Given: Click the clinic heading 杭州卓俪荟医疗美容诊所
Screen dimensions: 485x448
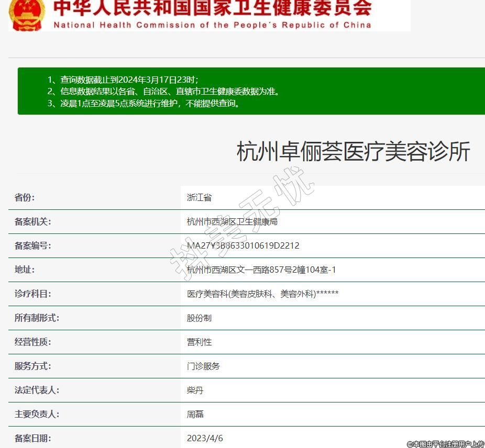Looking at the screenshot, I should pos(354,151).
